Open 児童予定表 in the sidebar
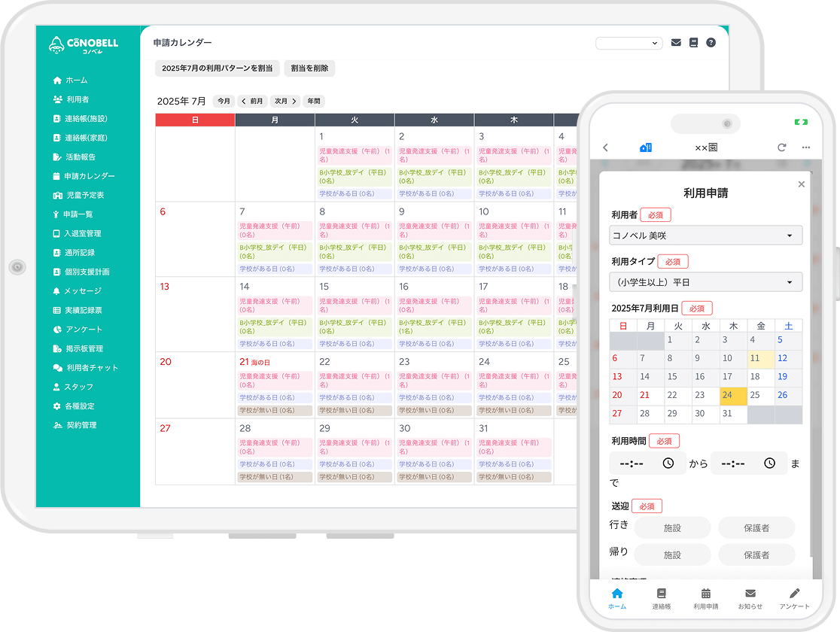 (x=84, y=196)
